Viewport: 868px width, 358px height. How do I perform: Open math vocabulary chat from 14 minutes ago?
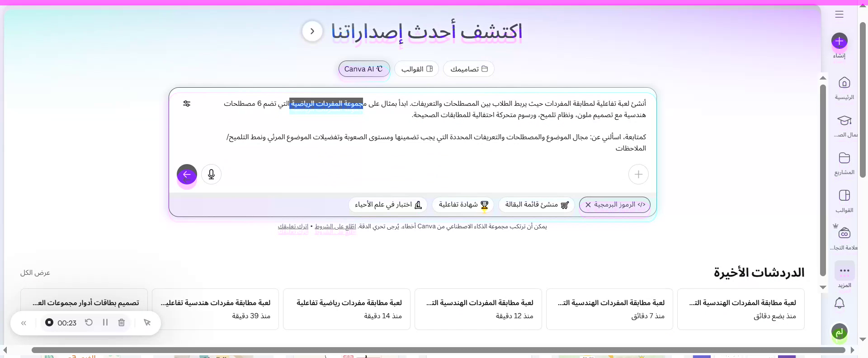(347, 309)
